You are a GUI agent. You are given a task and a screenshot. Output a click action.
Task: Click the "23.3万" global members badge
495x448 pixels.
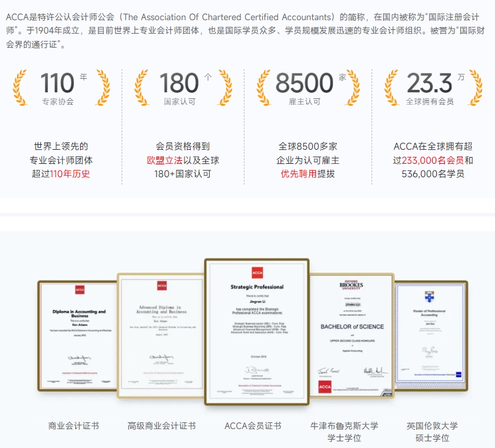pyautogui.click(x=430, y=87)
